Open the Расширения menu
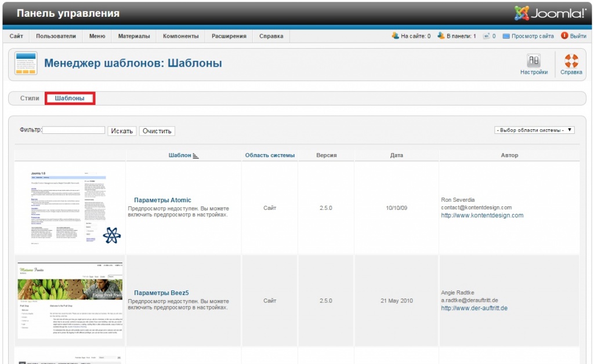The image size is (594, 364). 229,36
